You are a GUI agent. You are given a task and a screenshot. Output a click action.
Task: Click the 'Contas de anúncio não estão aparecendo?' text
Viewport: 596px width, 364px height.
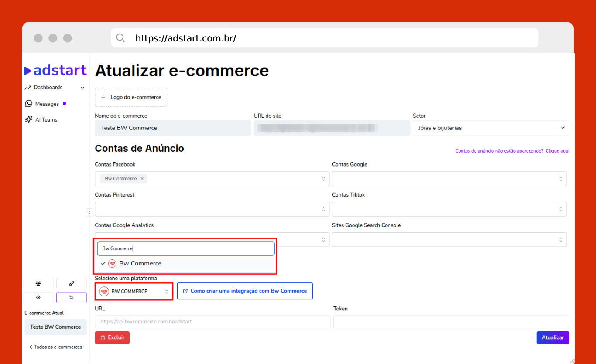point(499,151)
